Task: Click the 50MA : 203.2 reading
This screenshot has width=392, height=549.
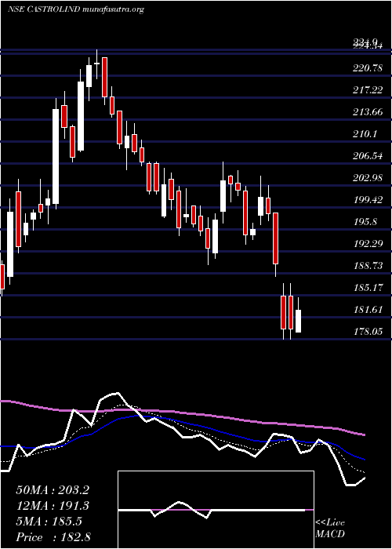Action: tap(53, 490)
